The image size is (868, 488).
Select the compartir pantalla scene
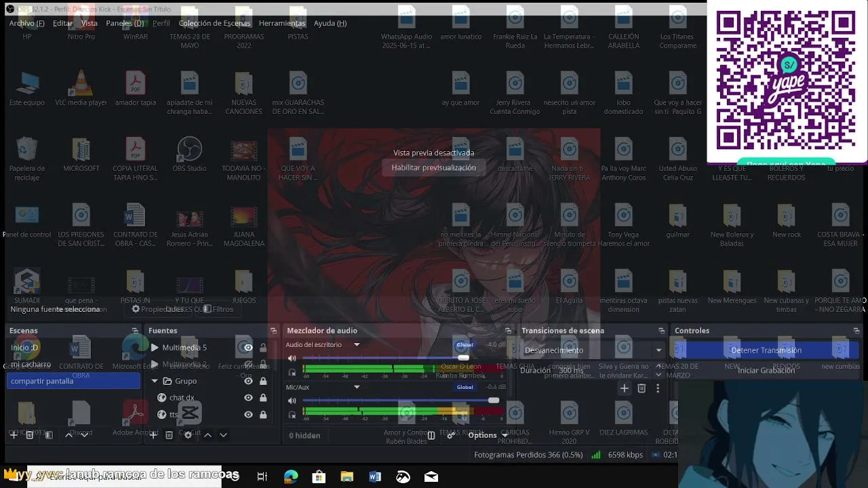(73, 381)
